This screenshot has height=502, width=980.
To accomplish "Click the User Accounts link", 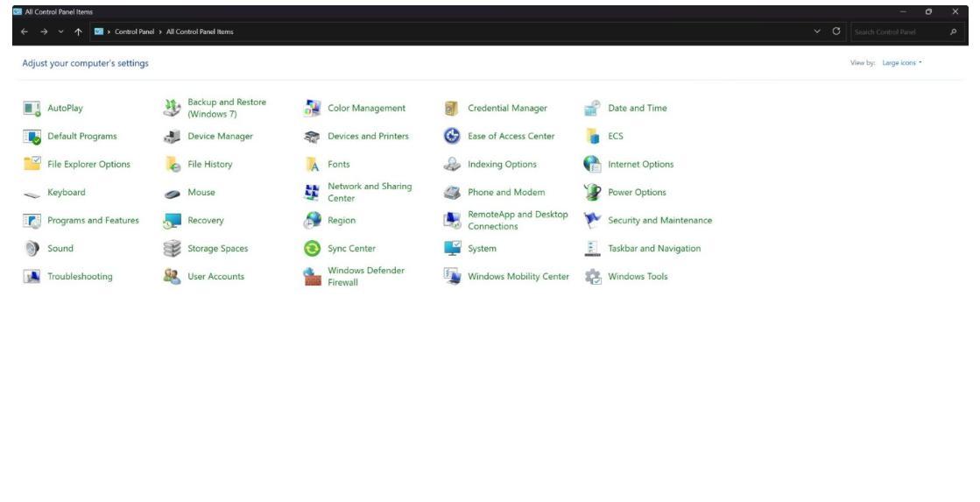I will (x=215, y=276).
